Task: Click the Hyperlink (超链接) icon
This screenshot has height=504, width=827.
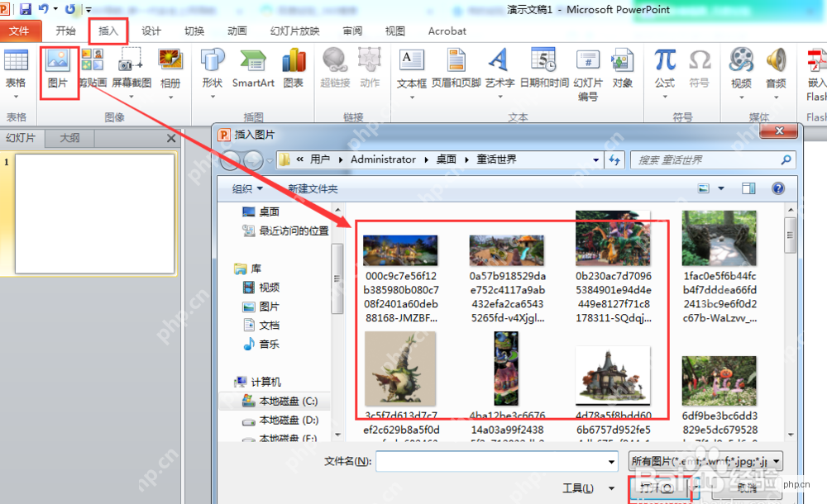Action: (335, 68)
